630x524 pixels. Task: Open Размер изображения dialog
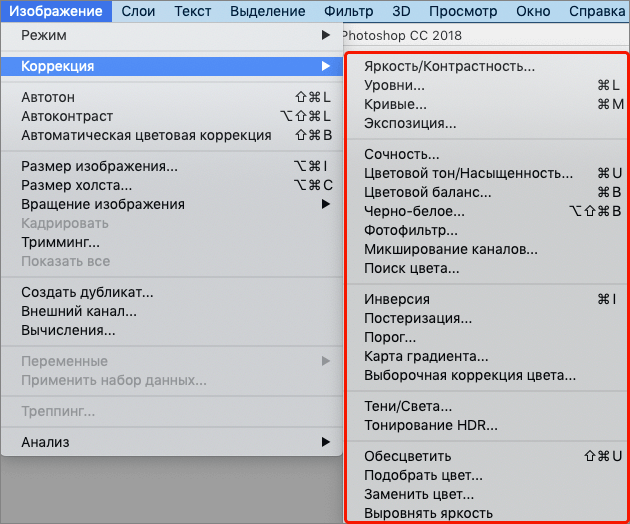[x=172, y=166]
